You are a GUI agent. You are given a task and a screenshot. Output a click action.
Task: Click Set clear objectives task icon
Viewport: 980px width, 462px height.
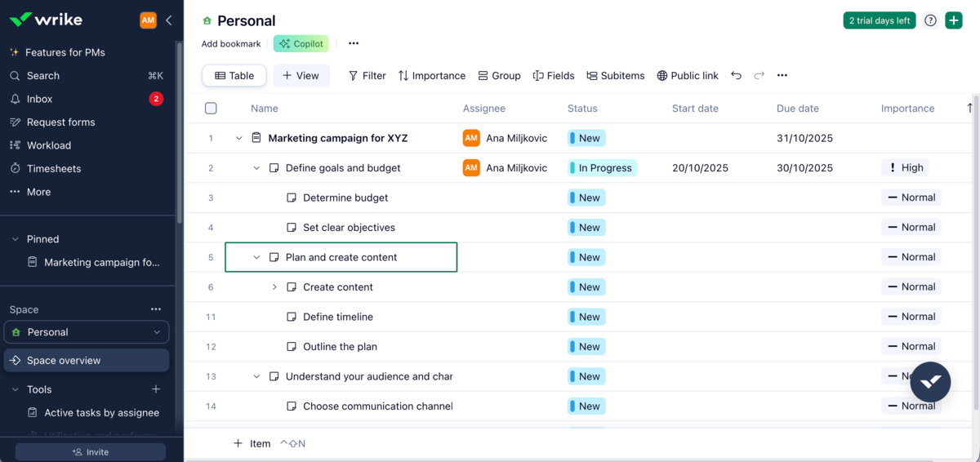(292, 228)
